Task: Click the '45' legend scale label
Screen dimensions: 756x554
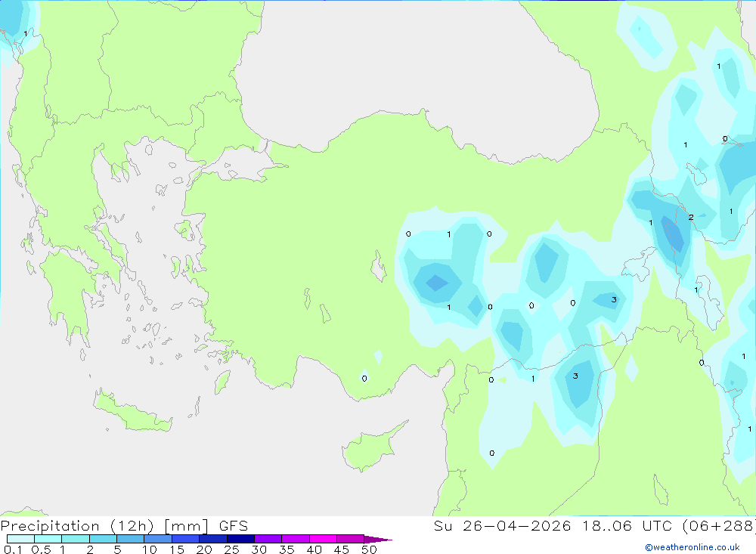Action: (342, 549)
